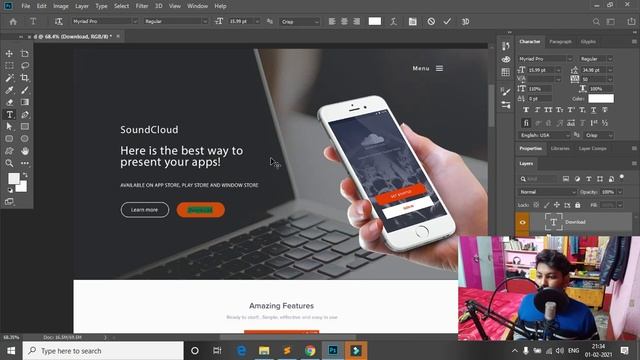The width and height of the screenshot is (640, 360).
Task: Reset default foreground and background colors
Action: (x=10, y=190)
